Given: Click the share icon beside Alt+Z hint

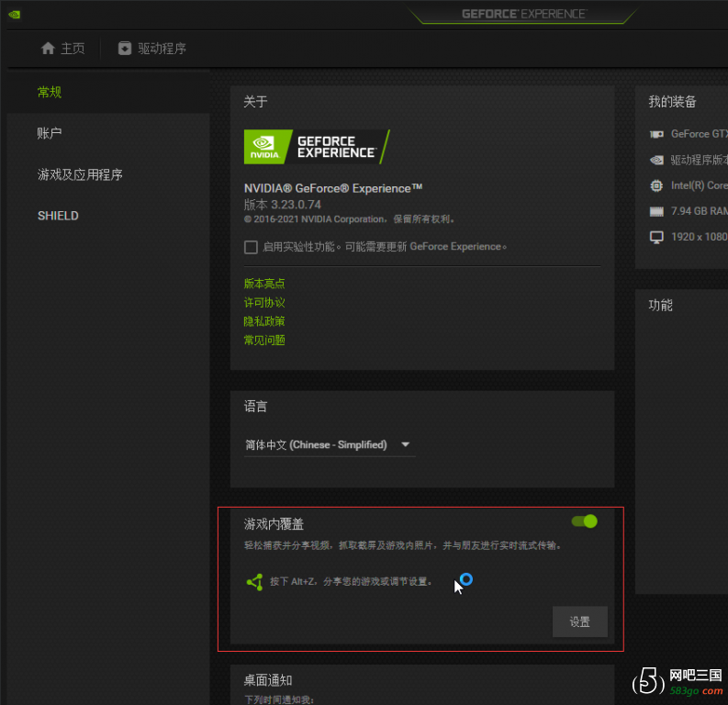Looking at the screenshot, I should point(254,582).
